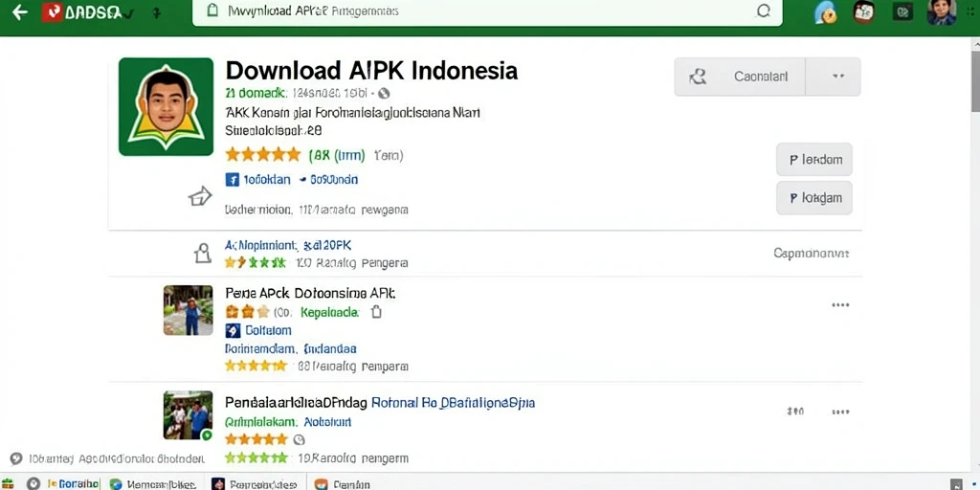
Task: Open Pene APck Dotoonsime AFK title
Action: pyautogui.click(x=310, y=293)
